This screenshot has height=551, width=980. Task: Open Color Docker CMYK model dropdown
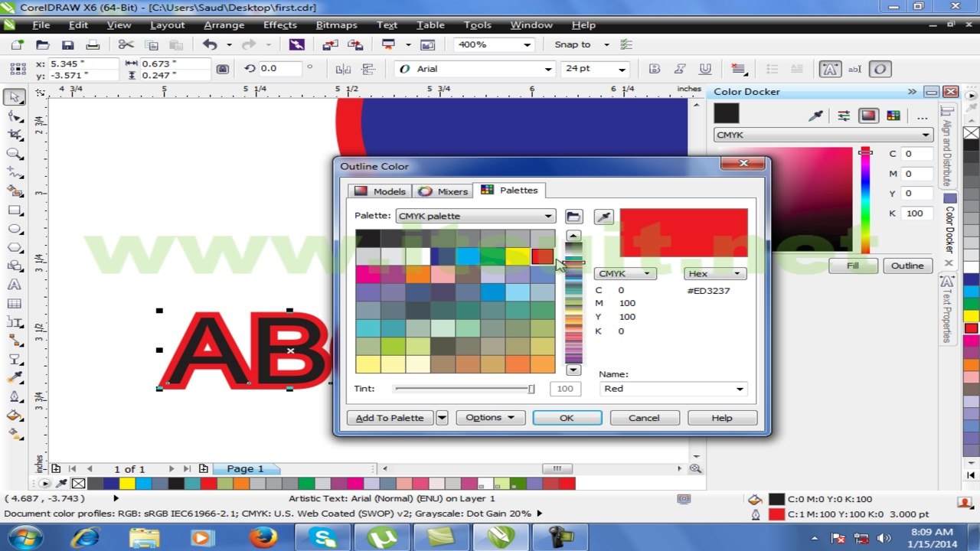click(823, 135)
